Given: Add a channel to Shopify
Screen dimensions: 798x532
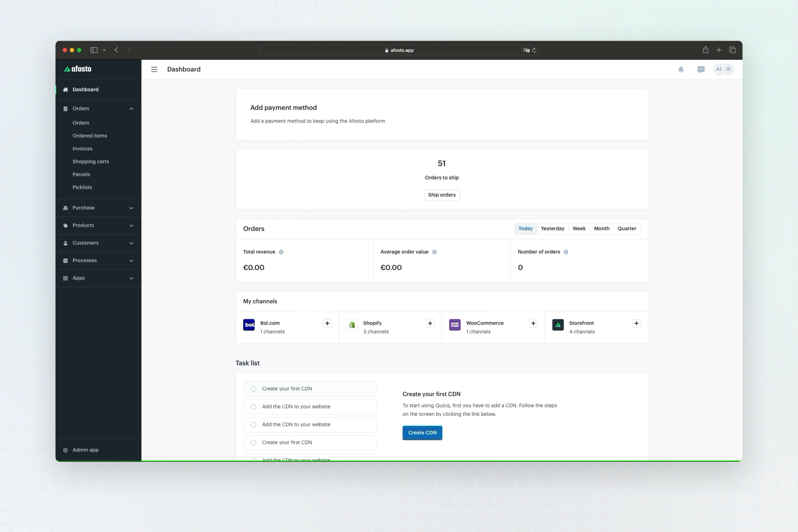Looking at the screenshot, I should (430, 323).
